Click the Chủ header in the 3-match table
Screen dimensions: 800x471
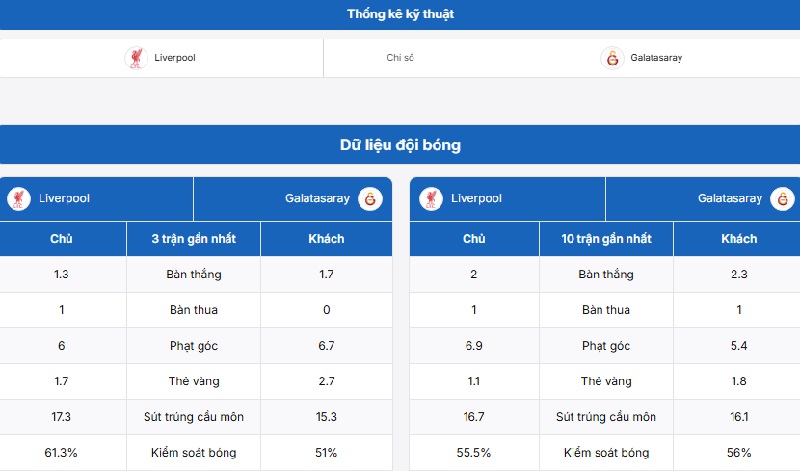[62, 239]
